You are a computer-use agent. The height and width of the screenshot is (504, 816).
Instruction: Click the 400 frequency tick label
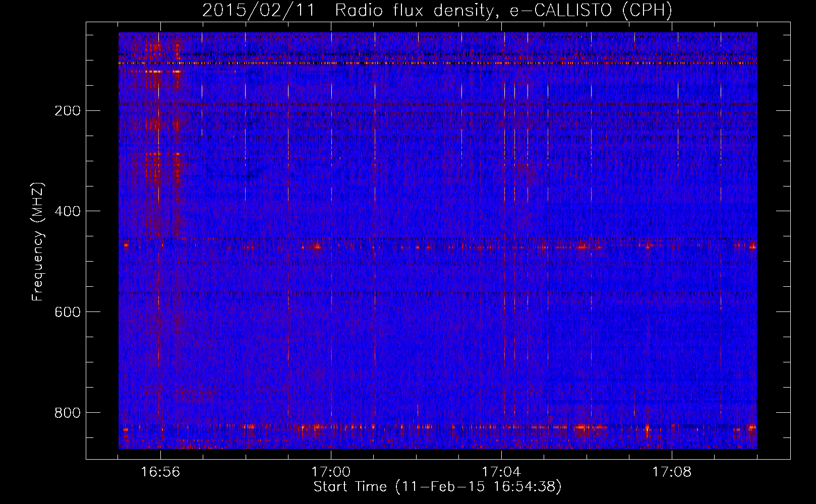[67, 211]
